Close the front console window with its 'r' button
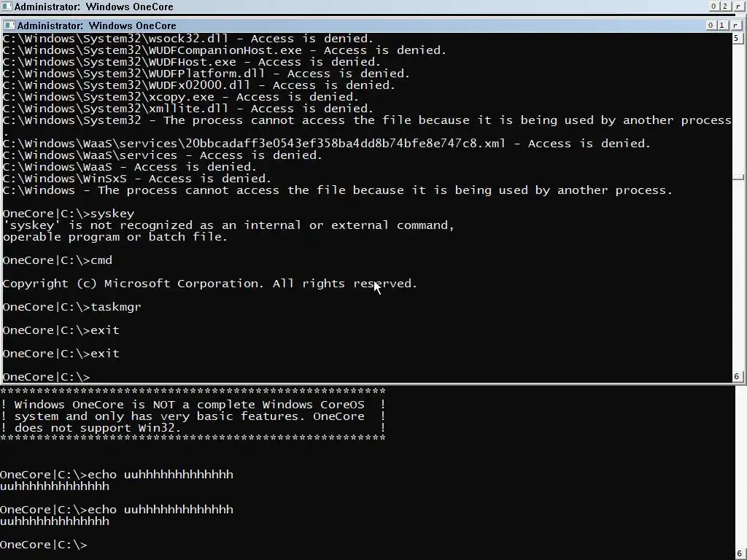 735,26
